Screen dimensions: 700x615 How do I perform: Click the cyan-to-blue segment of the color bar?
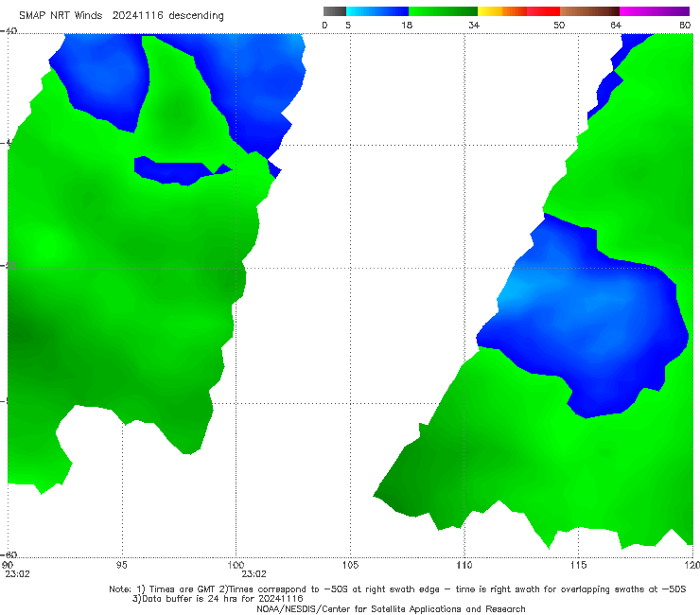tap(377, 11)
